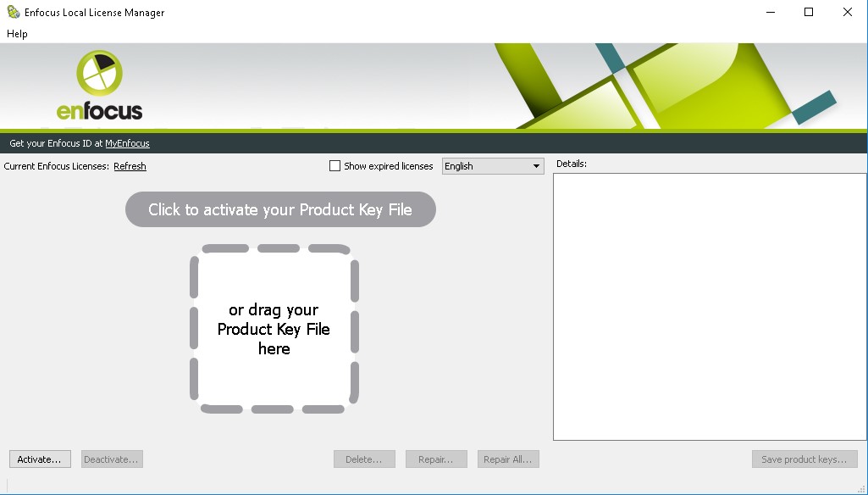Viewport: 868px width, 495px height.
Task: Click the Delete button
Action: 364,459
